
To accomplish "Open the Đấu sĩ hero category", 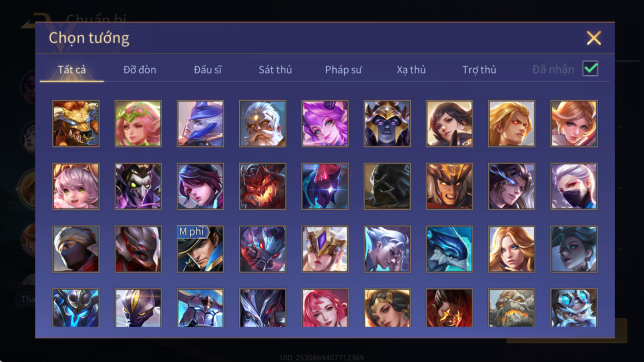I will (x=208, y=70).
